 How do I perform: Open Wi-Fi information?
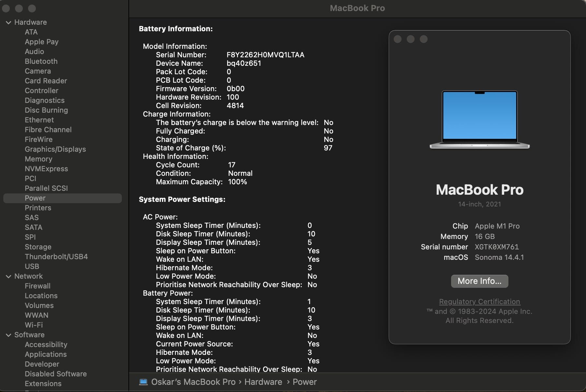(x=34, y=325)
